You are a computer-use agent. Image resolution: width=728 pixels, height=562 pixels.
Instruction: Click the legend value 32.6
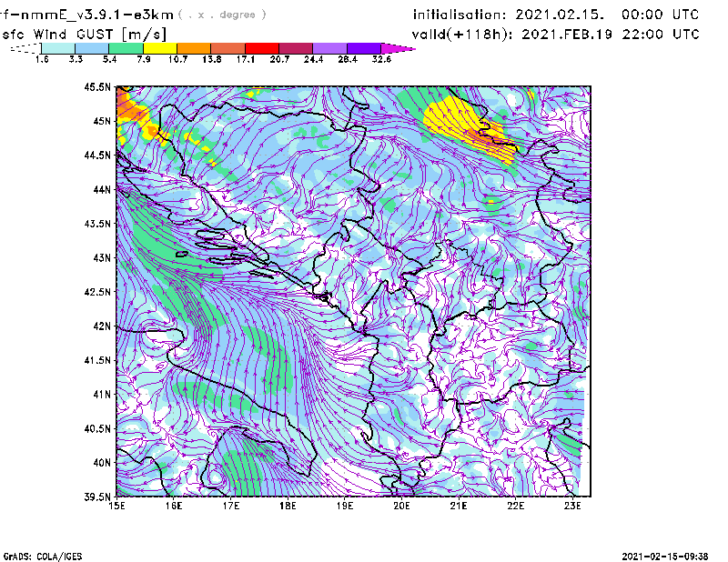pyautogui.click(x=381, y=59)
